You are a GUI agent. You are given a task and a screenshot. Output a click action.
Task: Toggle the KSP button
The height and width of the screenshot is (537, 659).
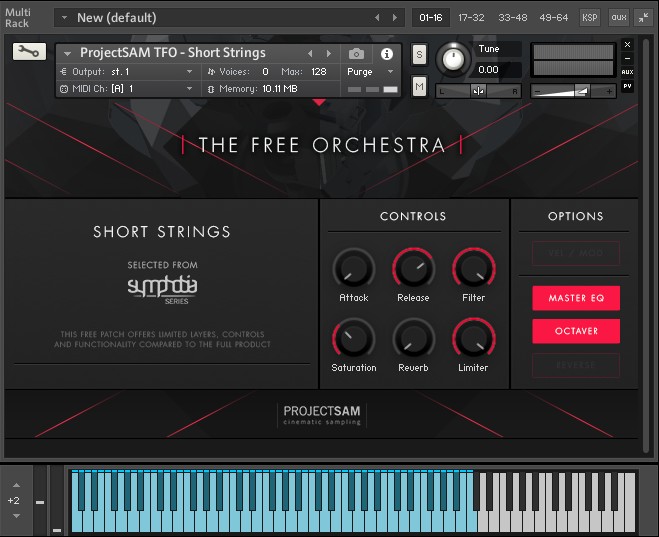(x=589, y=18)
